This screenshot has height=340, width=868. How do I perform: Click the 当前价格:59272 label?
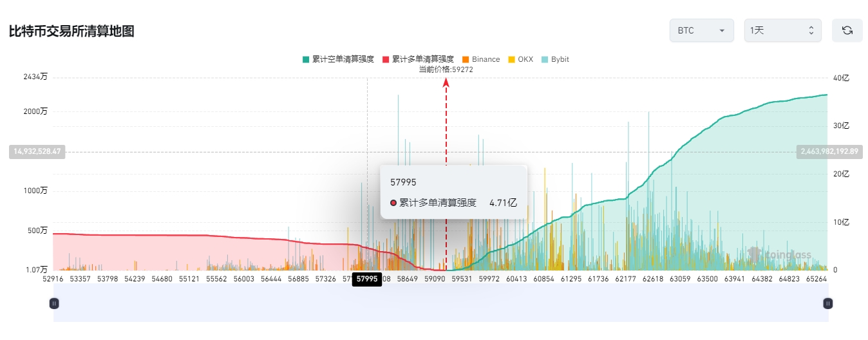pos(446,70)
